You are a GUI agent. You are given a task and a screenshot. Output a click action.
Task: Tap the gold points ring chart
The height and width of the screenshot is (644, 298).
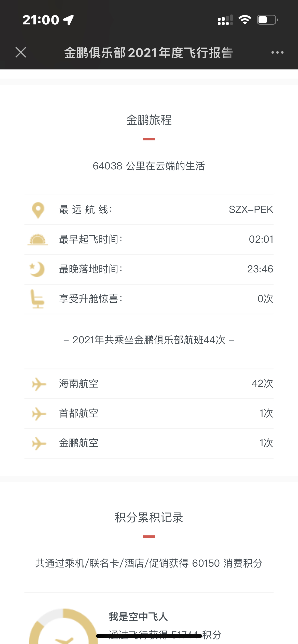[64, 626]
